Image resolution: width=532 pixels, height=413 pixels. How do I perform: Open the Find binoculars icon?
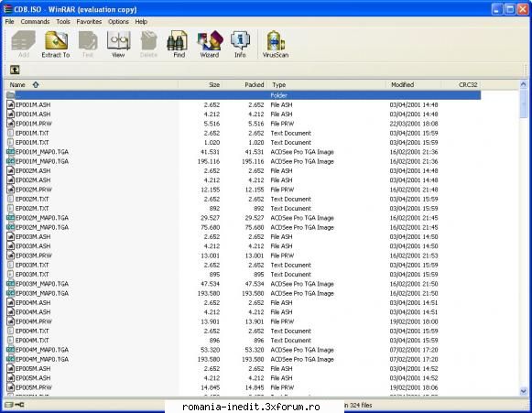point(178,40)
